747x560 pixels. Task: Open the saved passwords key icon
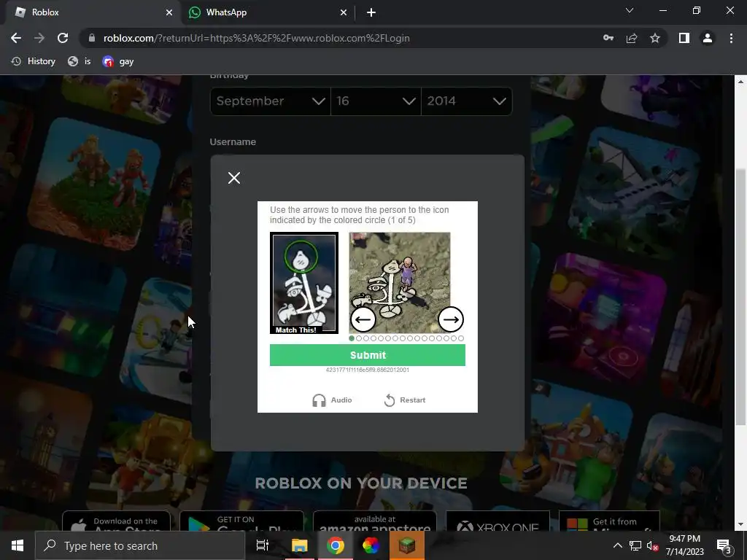[x=608, y=38]
